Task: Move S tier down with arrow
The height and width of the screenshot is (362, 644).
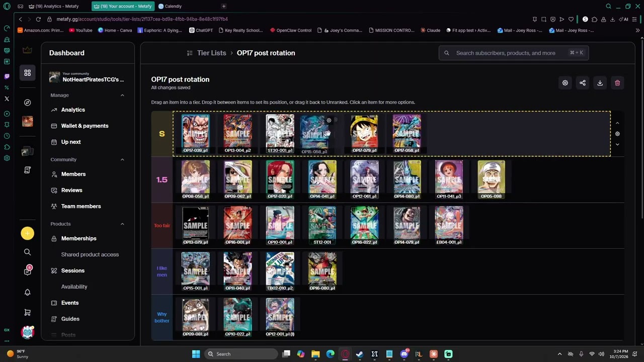Action: click(617, 145)
